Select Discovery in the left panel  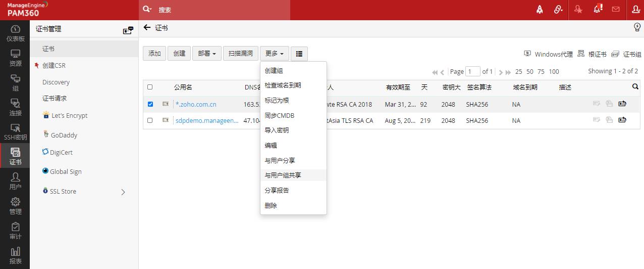(x=56, y=82)
